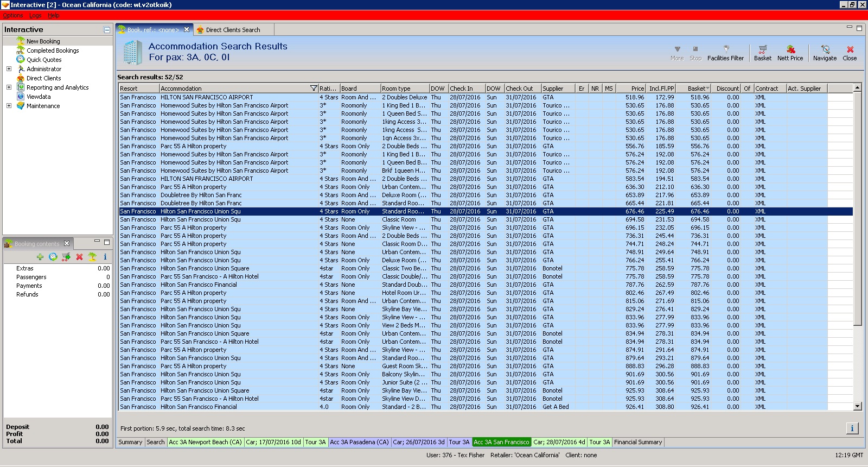Viewport: 868px width, 467px height.
Task: Select the Junior Suite room row
Action: point(486,382)
